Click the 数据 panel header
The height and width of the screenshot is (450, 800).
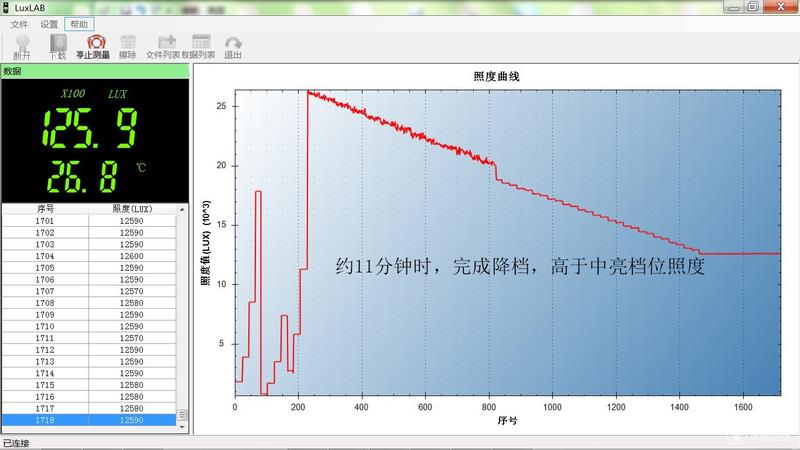95,71
